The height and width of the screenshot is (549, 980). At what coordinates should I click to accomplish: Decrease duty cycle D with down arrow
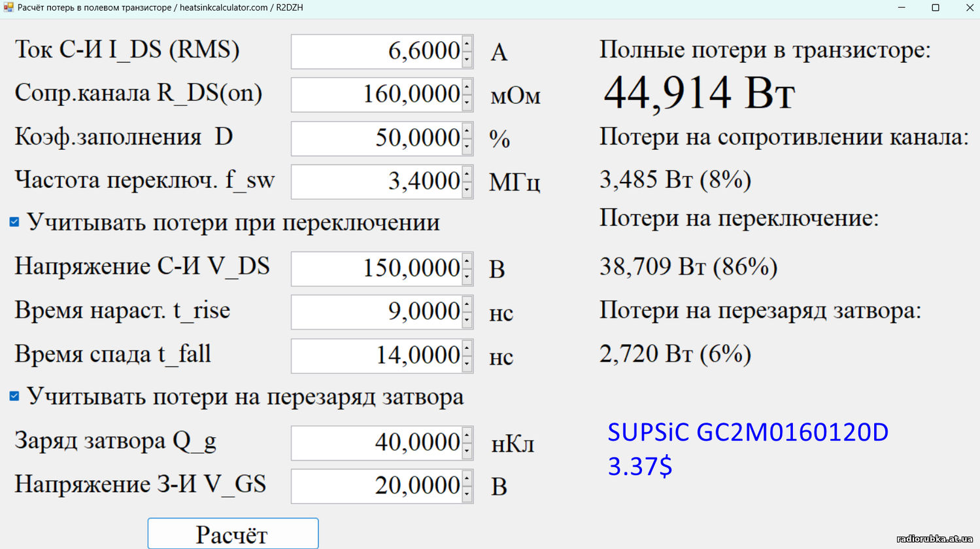point(467,147)
